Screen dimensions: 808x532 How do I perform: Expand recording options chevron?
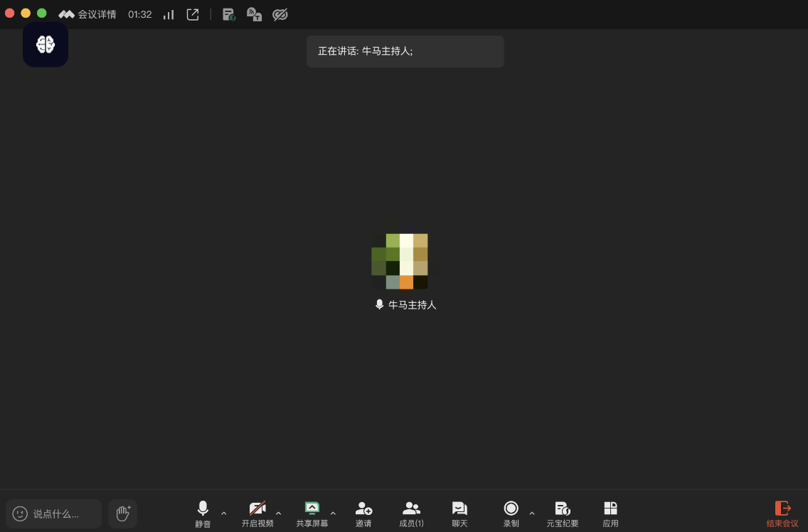coord(532,513)
